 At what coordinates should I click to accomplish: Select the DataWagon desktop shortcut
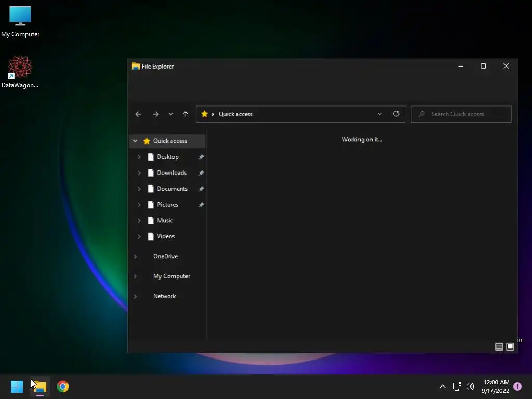point(20,72)
